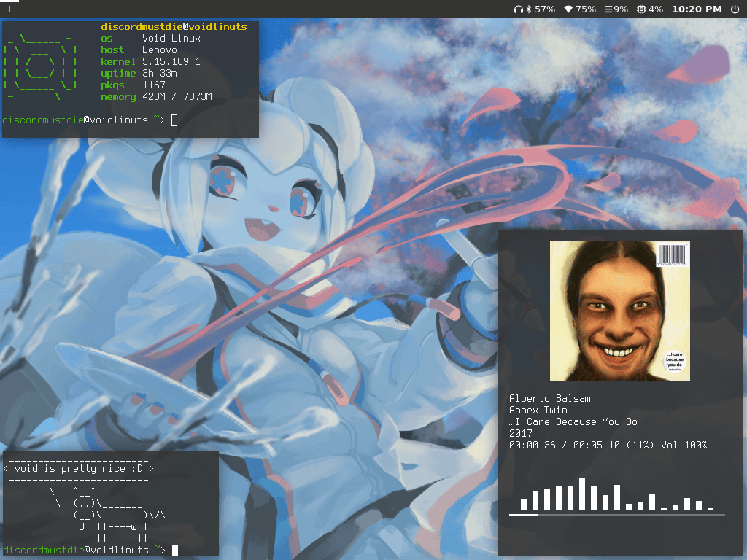This screenshot has height=560, width=747.
Task: Click the 10:20 PM clock
Action: click(696, 9)
